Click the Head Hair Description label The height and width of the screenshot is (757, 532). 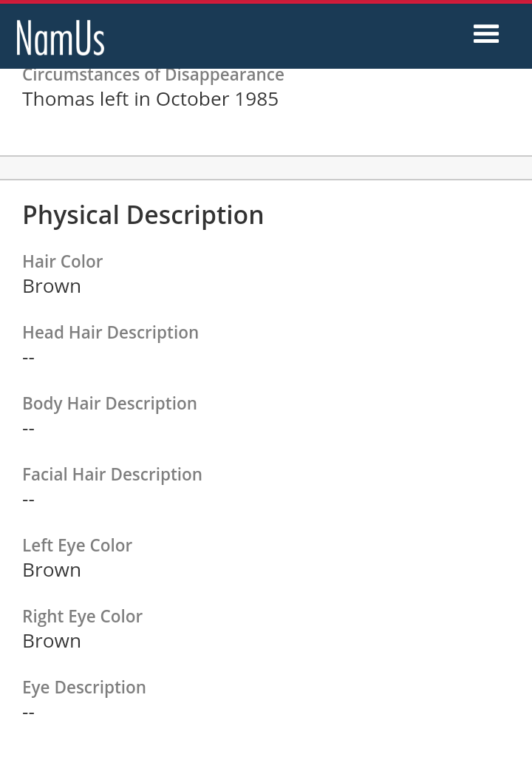[110, 333]
